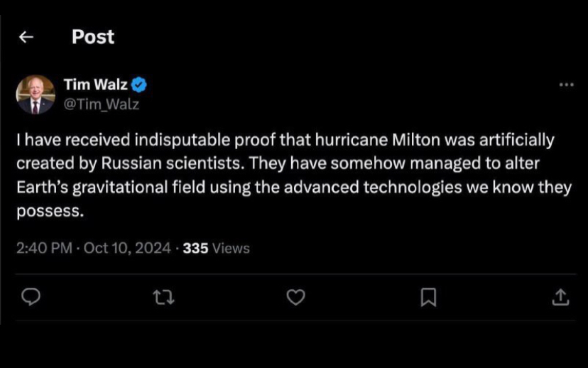The height and width of the screenshot is (368, 588).
Task: Open the three-dot more options menu
Action: pos(566,85)
